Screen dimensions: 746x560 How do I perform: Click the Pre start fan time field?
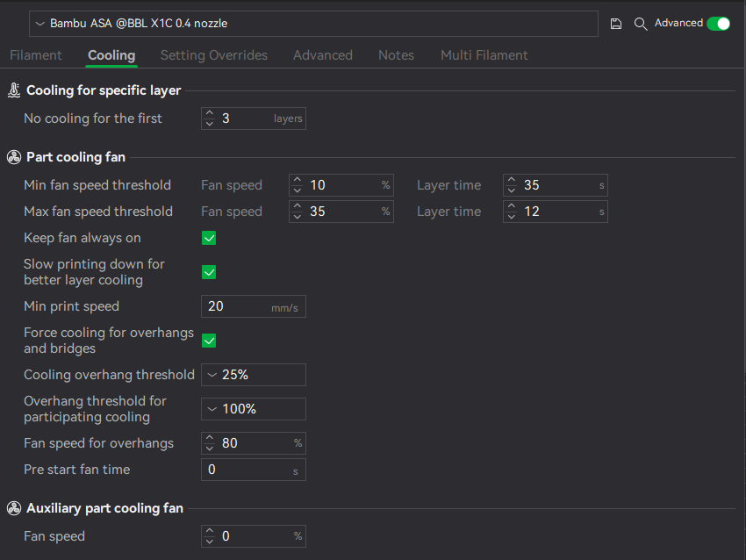pyautogui.click(x=253, y=470)
